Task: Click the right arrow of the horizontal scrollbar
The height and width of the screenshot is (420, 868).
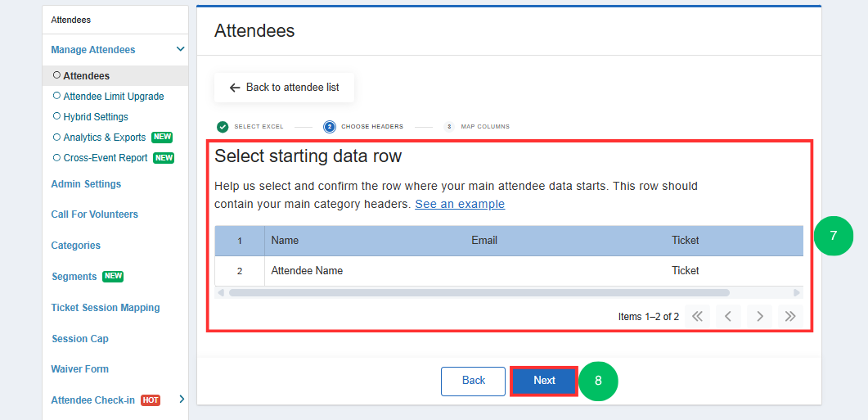Action: 797,292
